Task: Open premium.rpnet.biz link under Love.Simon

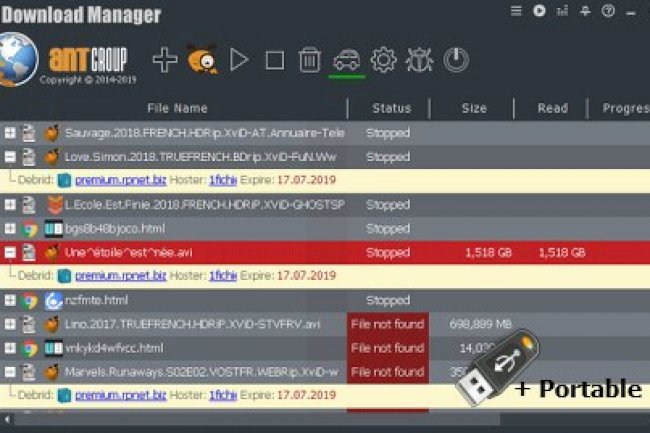Action: [121, 180]
